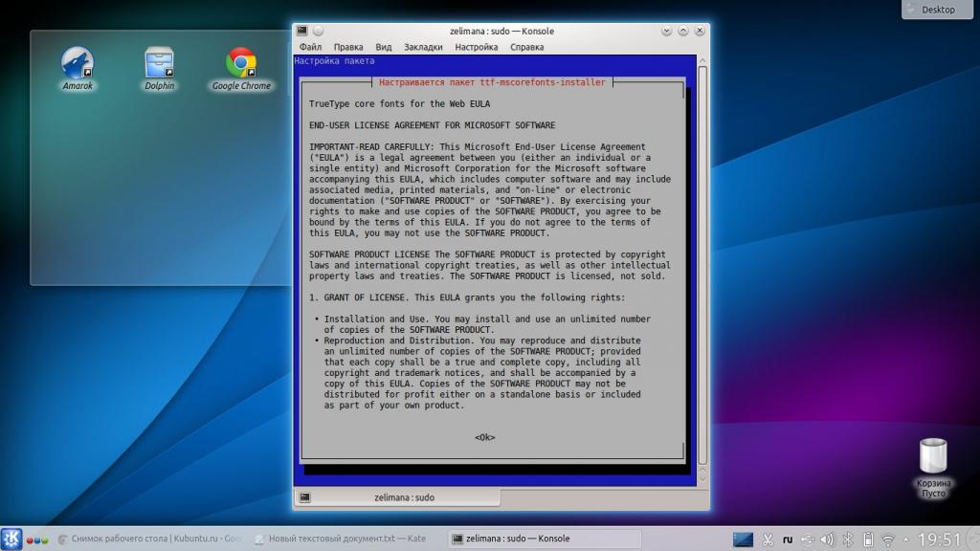Open the KDE application launcher
This screenshot has height=551, width=980.
pos(11,539)
